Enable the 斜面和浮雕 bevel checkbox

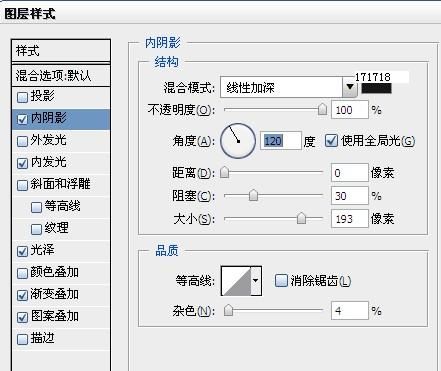click(x=22, y=185)
